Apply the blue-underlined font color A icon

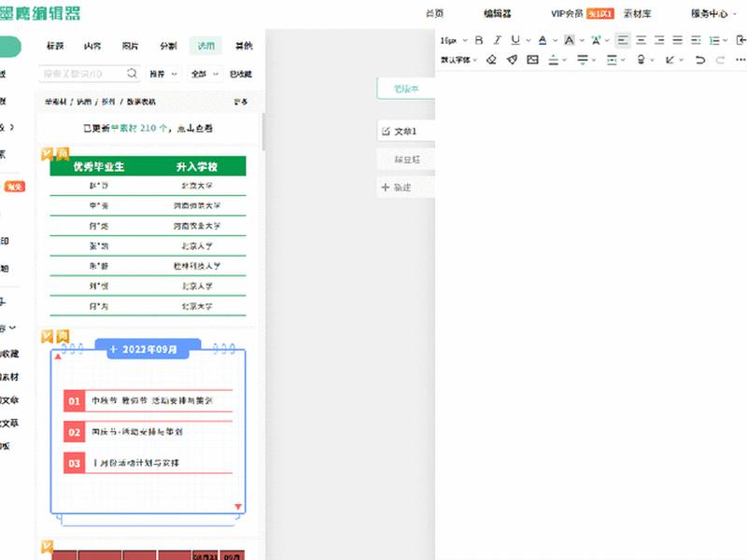pos(543,40)
